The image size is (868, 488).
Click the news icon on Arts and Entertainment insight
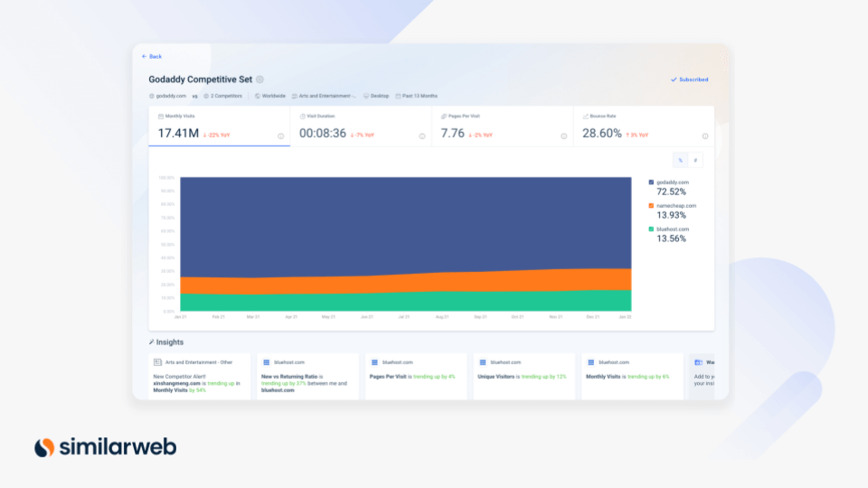coord(157,361)
